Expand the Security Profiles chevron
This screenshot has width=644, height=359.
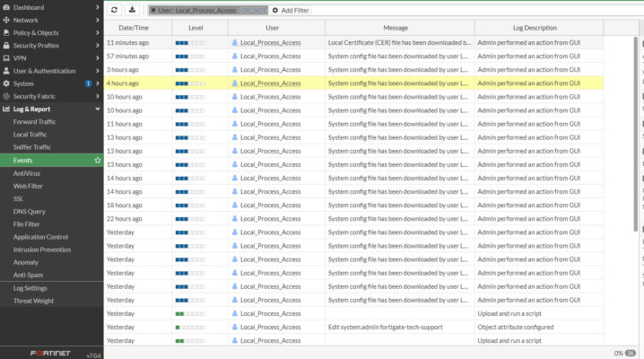(98, 45)
